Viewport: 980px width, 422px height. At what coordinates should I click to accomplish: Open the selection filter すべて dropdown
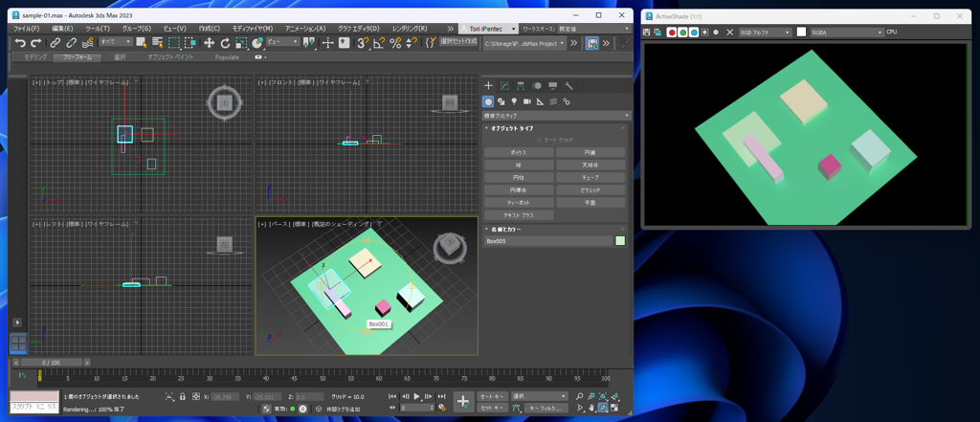click(116, 42)
